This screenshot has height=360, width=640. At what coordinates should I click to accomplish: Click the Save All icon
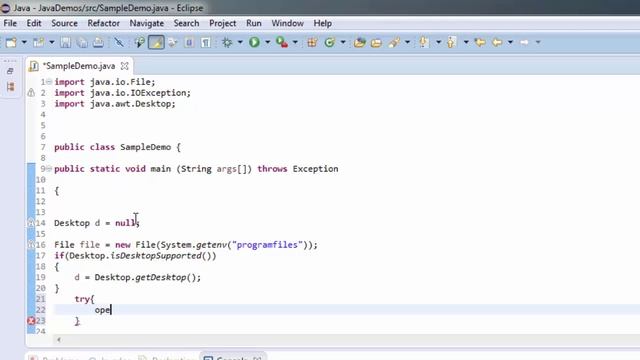point(82,42)
